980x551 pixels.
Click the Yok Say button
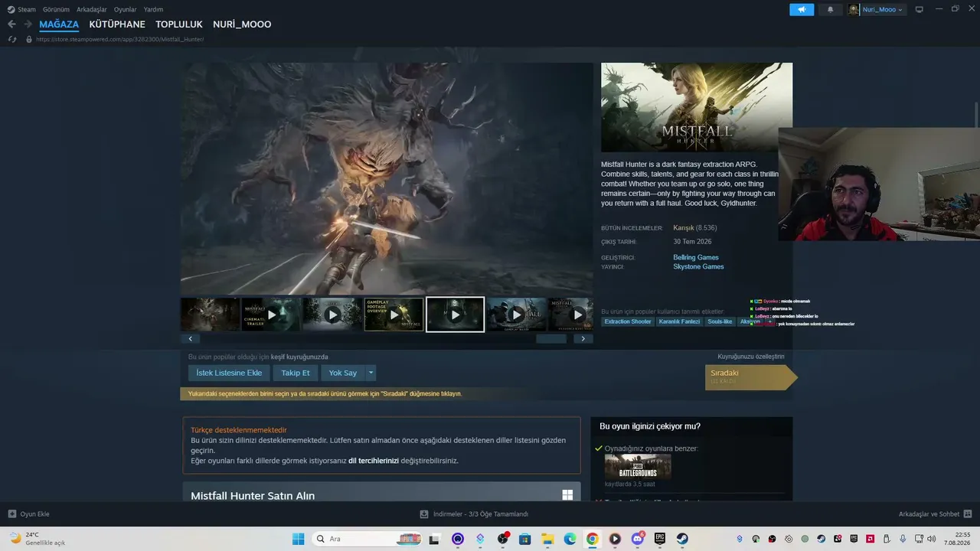click(343, 373)
